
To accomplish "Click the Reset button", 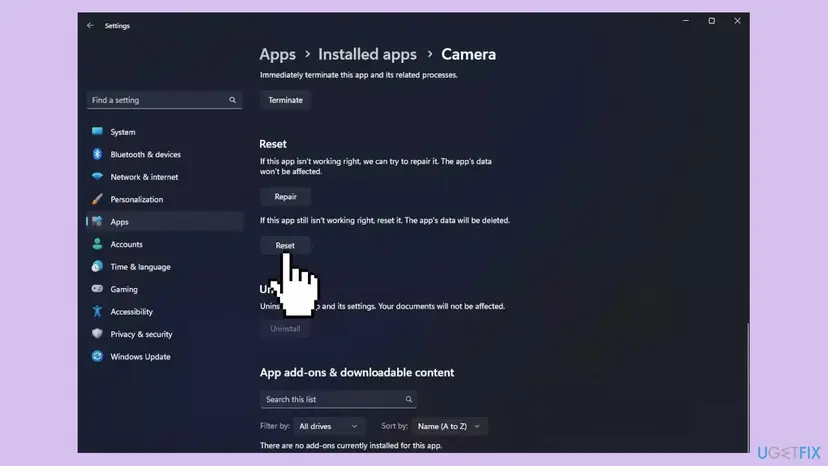I will pyautogui.click(x=285, y=245).
